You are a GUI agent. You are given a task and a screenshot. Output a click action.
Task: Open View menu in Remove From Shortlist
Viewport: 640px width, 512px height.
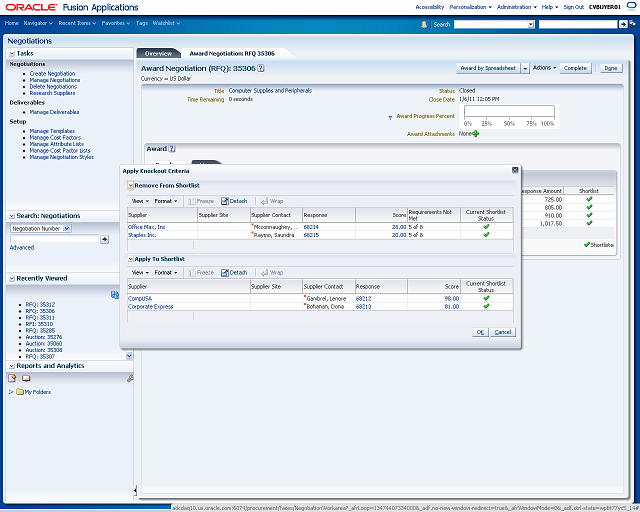140,201
